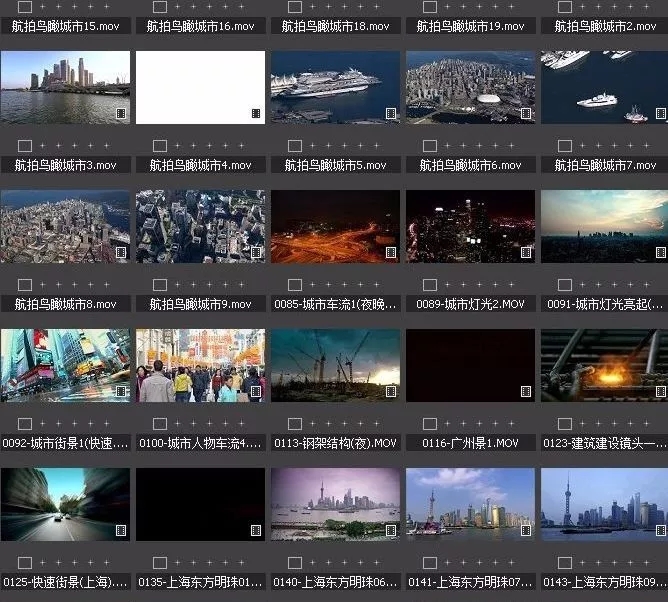Click the file name 航拍鸟瞰城市4.mov

point(201,165)
